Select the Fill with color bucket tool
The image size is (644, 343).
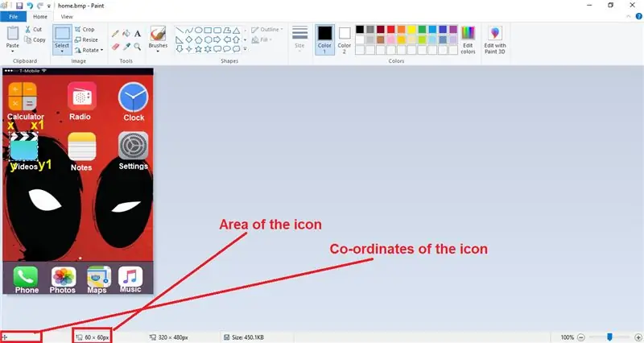126,34
